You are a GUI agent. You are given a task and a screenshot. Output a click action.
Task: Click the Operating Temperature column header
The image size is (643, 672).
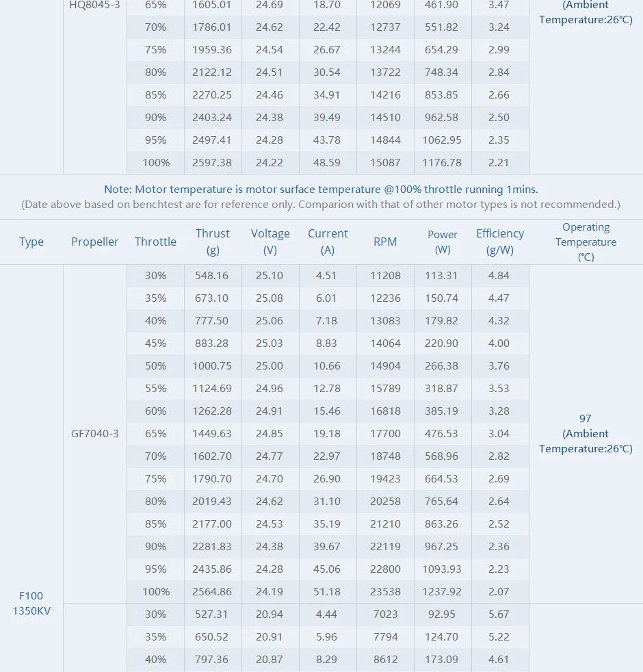586,242
